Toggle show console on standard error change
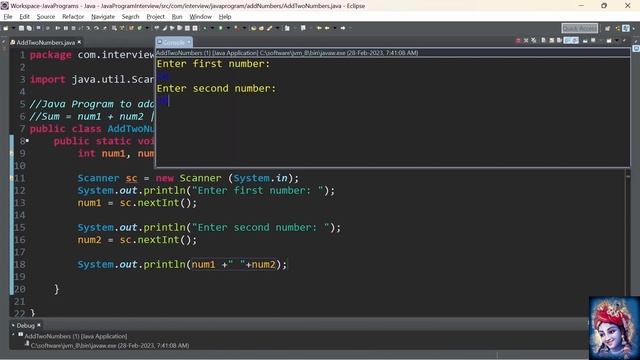The image size is (640, 360). [575, 40]
